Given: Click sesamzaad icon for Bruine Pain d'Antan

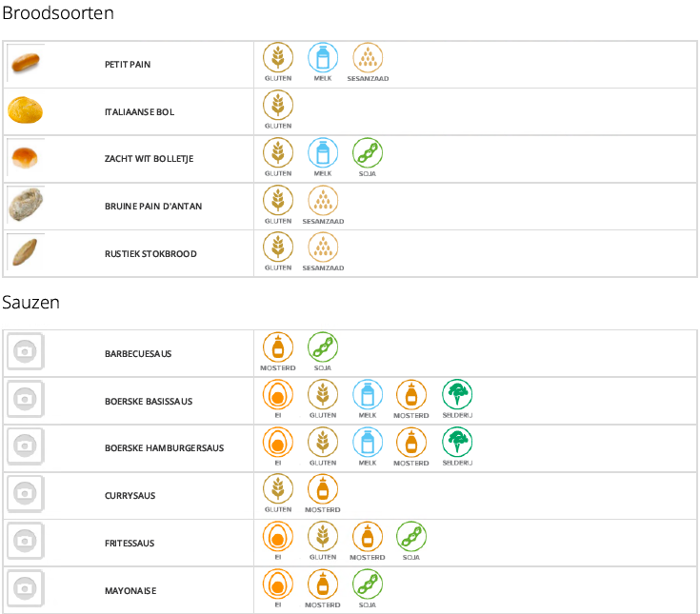Looking at the screenshot, I should tap(323, 201).
